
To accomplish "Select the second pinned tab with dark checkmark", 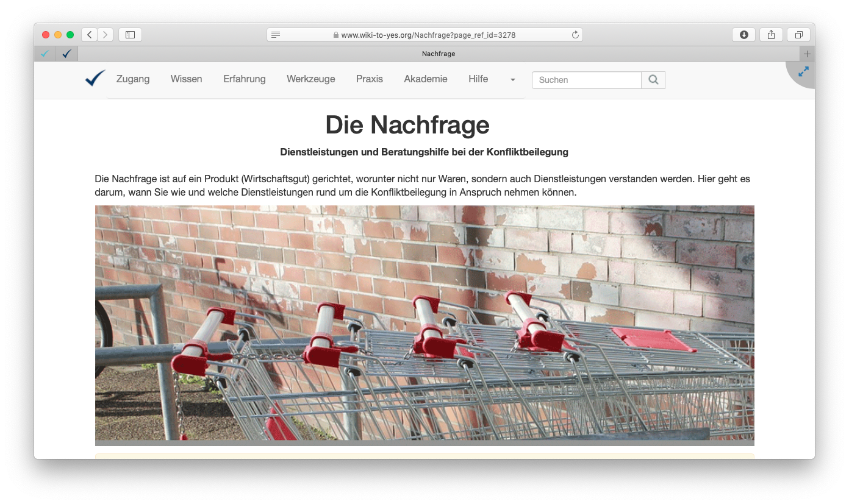I will point(66,54).
